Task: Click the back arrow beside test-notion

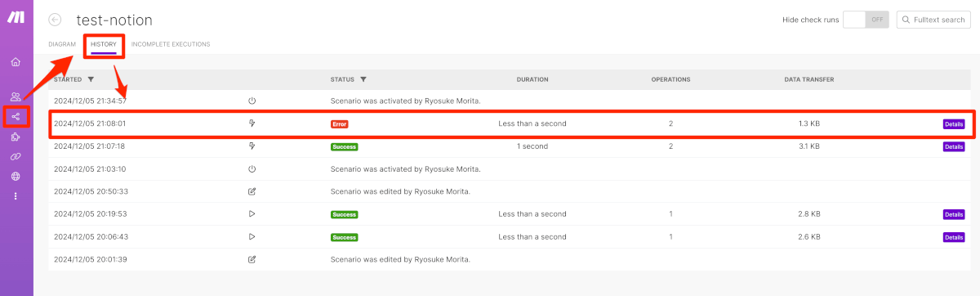Action: [x=56, y=20]
